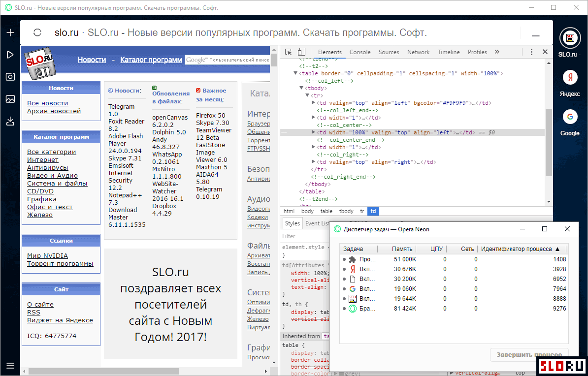The width and height of the screenshot is (588, 376).
Task: Open the Мир NVIDIA link
Action: coord(48,255)
